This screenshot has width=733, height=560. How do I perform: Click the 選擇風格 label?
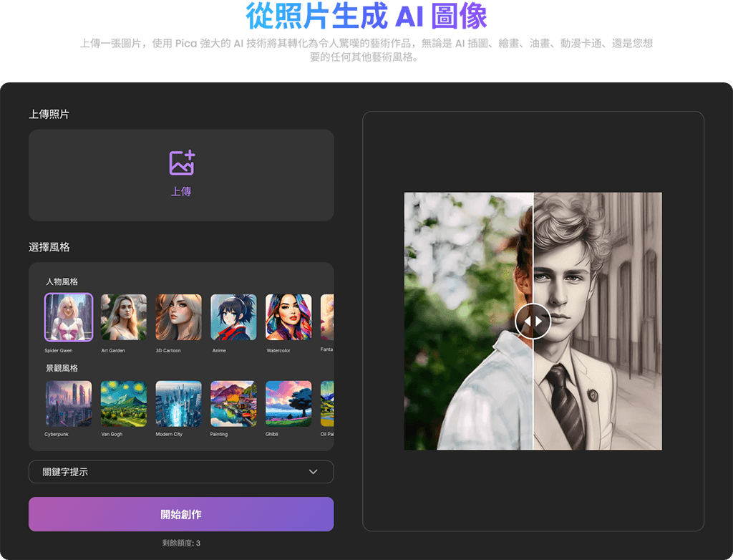(x=49, y=247)
